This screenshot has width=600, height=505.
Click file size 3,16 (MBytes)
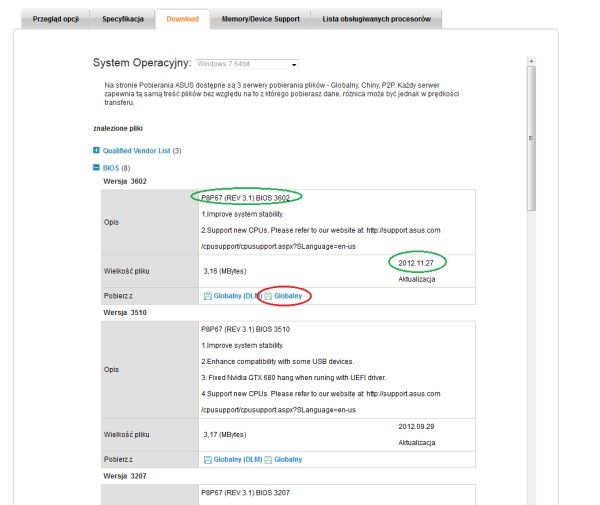coord(225,271)
